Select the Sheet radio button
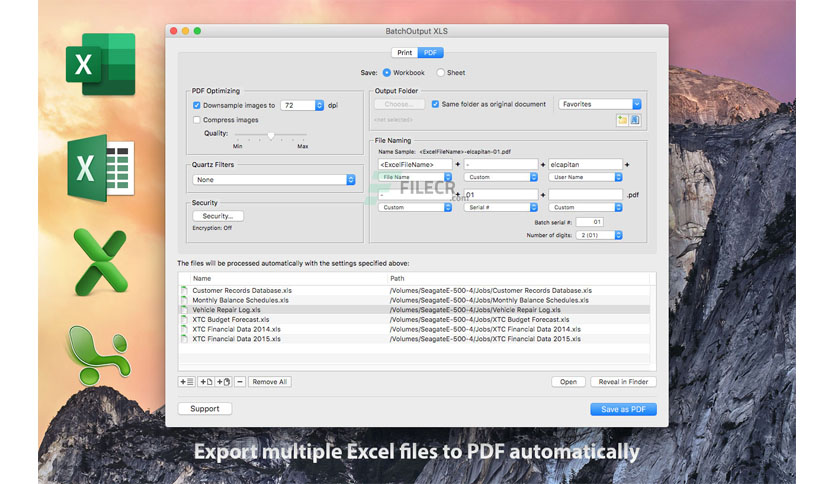Image resolution: width=836 pixels, height=484 pixels. (440, 72)
